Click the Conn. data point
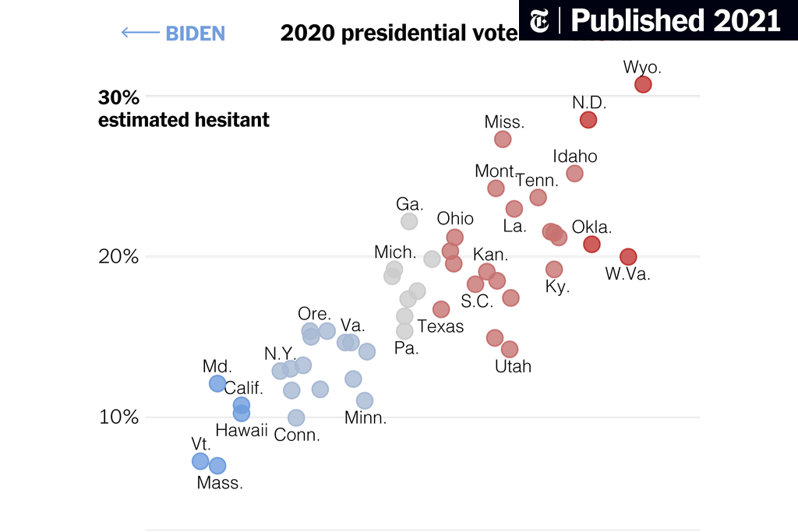Image resolution: width=798 pixels, height=532 pixels. pyautogui.click(x=296, y=418)
